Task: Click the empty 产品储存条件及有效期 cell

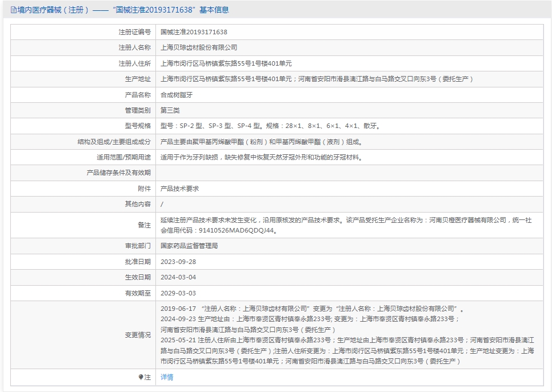Action: pos(350,173)
